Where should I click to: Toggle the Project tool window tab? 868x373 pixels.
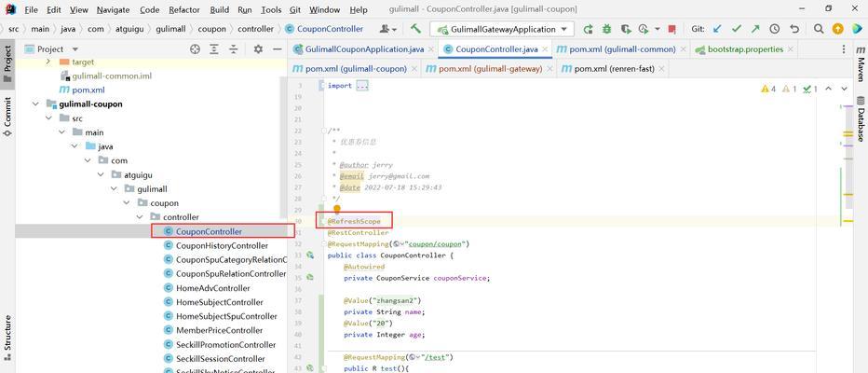tap(7, 62)
